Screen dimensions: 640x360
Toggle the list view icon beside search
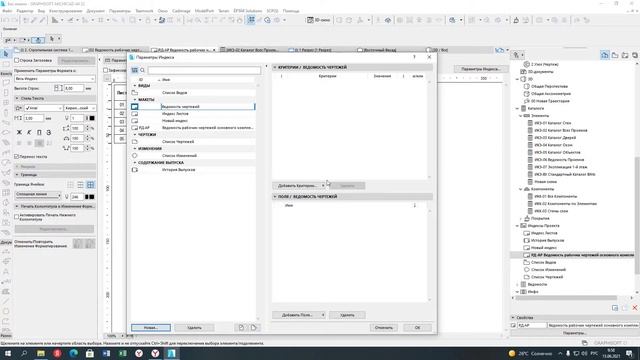click(134, 70)
